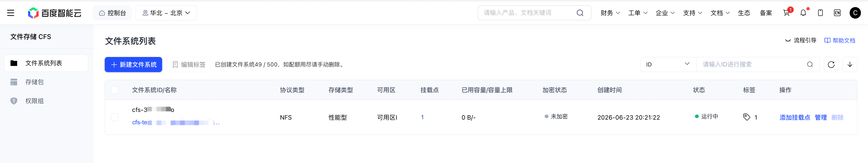Expand the 华北 - 北京 region dropdown
The width and height of the screenshot is (868, 163).
coord(166,13)
